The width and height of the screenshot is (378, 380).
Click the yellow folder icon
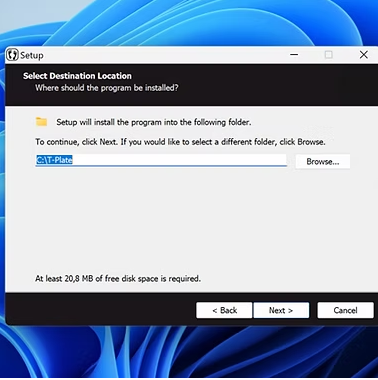coord(42,122)
